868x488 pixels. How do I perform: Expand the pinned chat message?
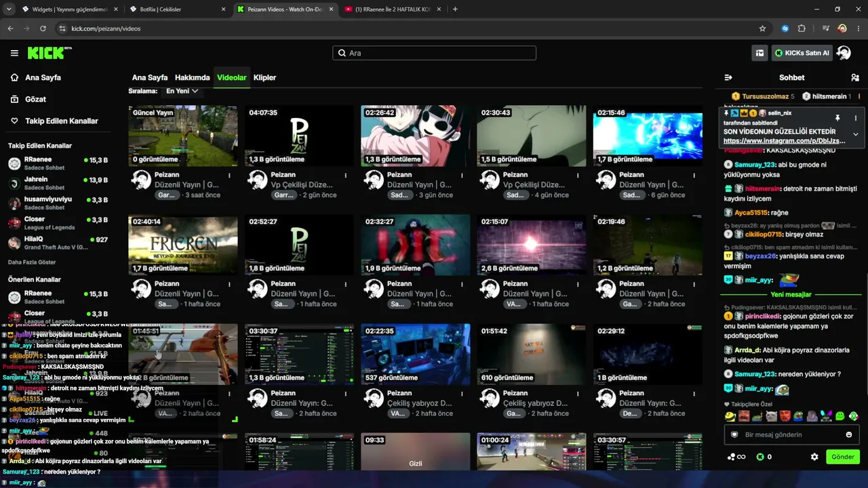[x=855, y=134]
